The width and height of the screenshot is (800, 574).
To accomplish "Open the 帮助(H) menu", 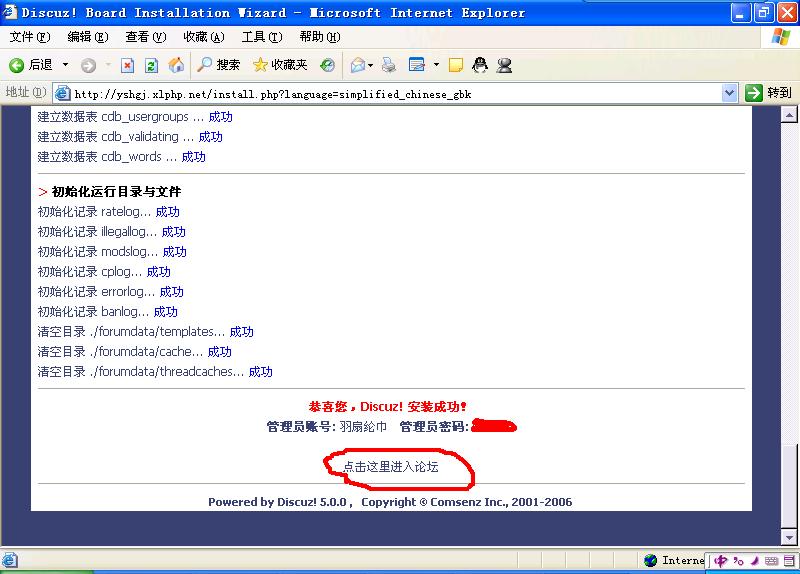I will point(320,37).
